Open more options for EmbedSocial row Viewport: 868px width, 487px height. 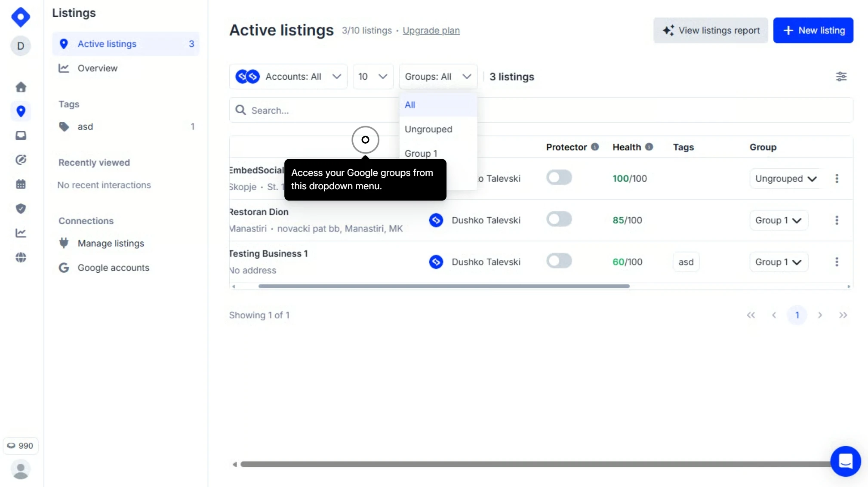tap(837, 179)
